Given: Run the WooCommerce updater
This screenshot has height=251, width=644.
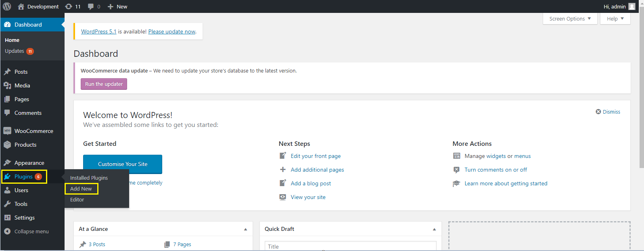Looking at the screenshot, I should [x=104, y=84].
